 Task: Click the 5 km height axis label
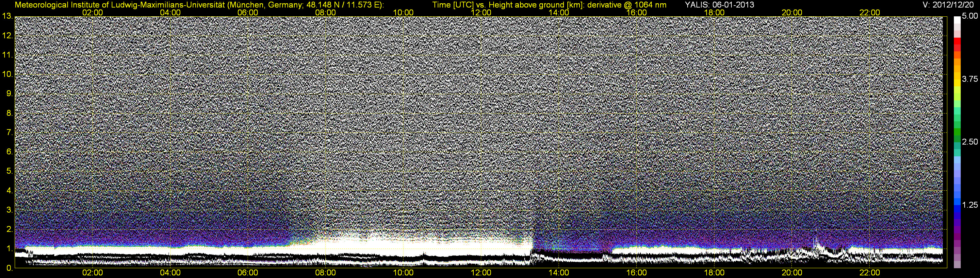9,171
